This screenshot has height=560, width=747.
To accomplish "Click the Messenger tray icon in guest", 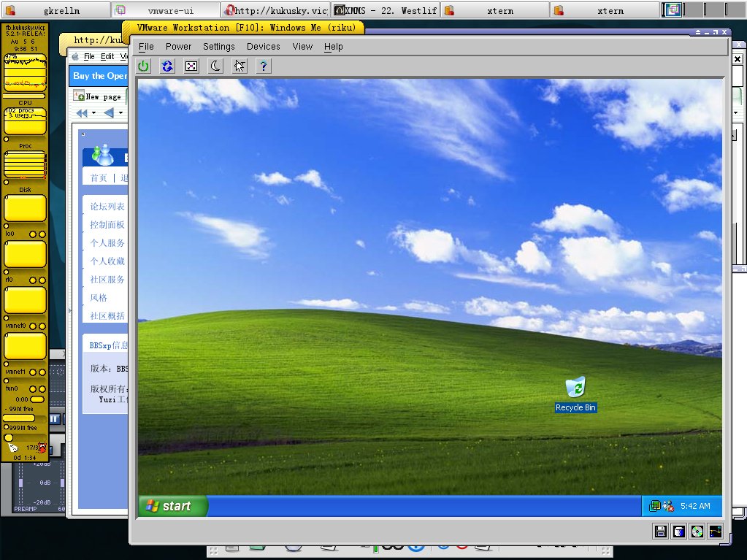I will click(x=668, y=506).
